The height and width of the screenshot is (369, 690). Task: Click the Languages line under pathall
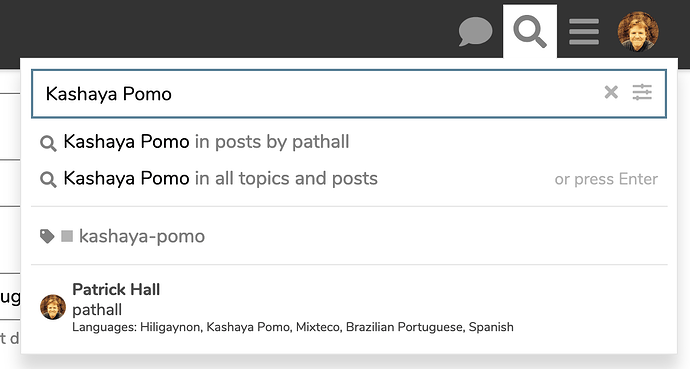click(293, 327)
